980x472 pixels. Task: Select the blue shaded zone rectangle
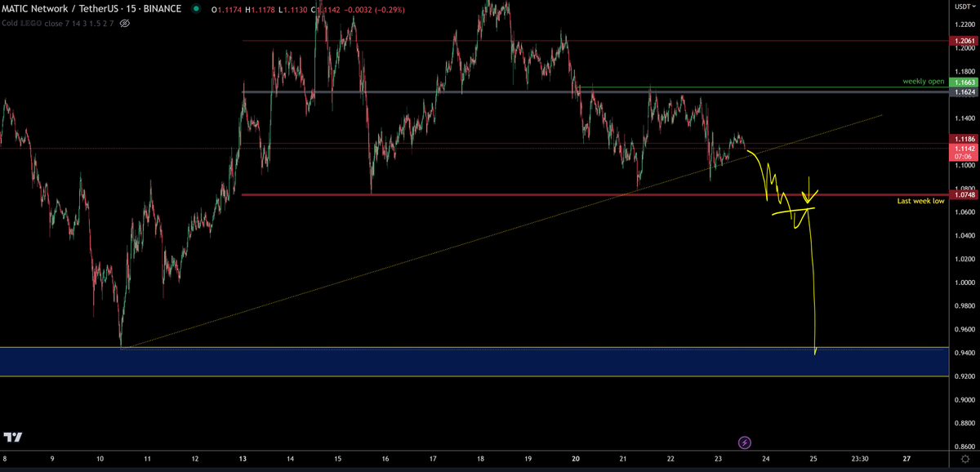[474, 362]
